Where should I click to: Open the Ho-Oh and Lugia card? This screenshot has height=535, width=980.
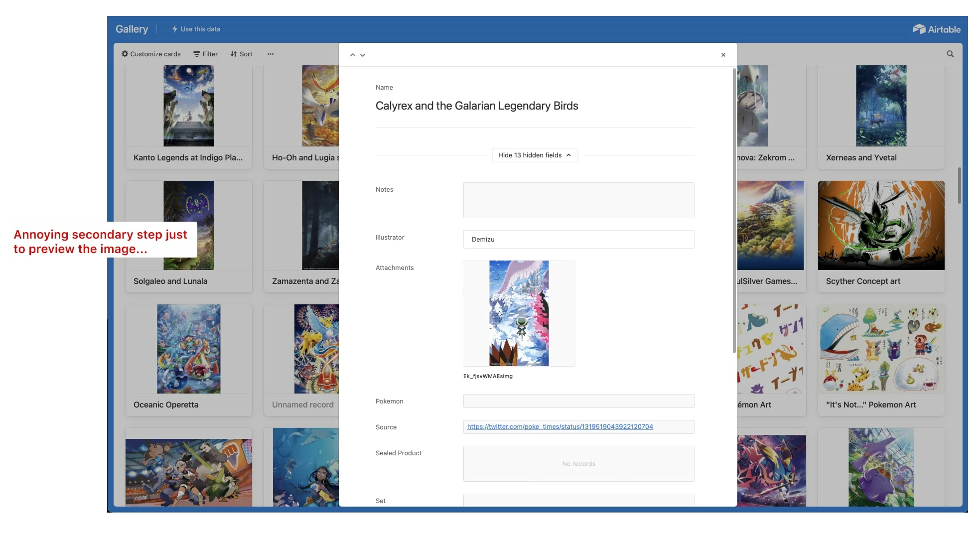(x=301, y=117)
